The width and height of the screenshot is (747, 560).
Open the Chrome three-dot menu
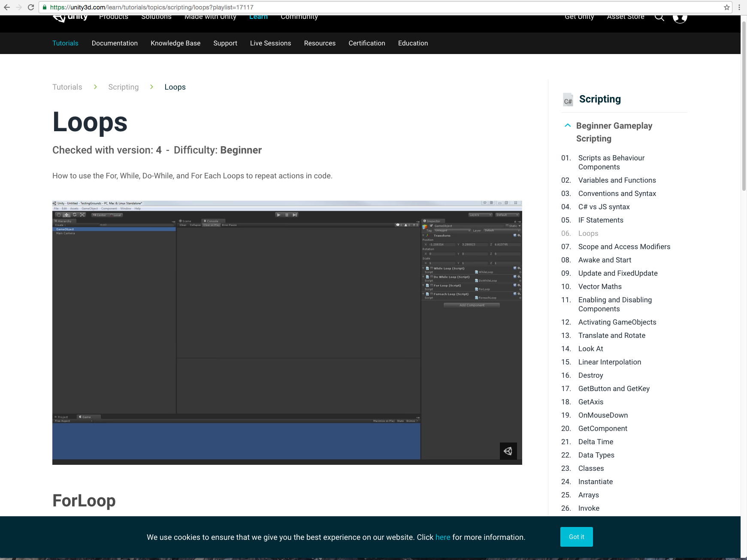tap(739, 7)
